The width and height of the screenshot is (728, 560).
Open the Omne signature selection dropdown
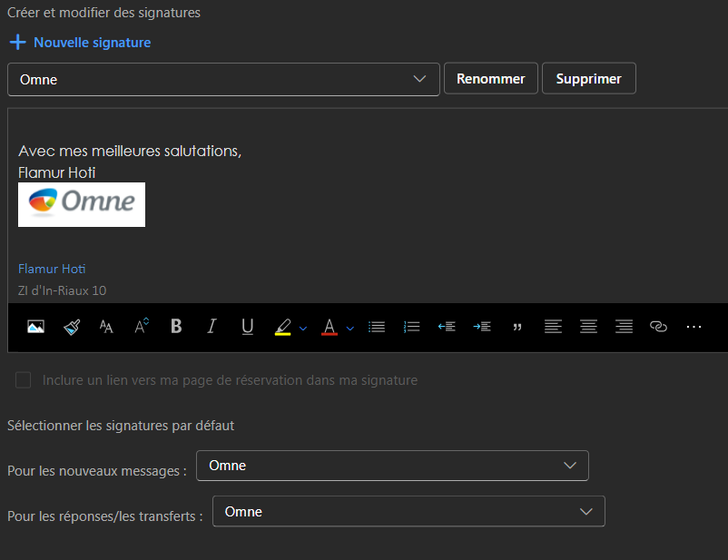point(223,79)
